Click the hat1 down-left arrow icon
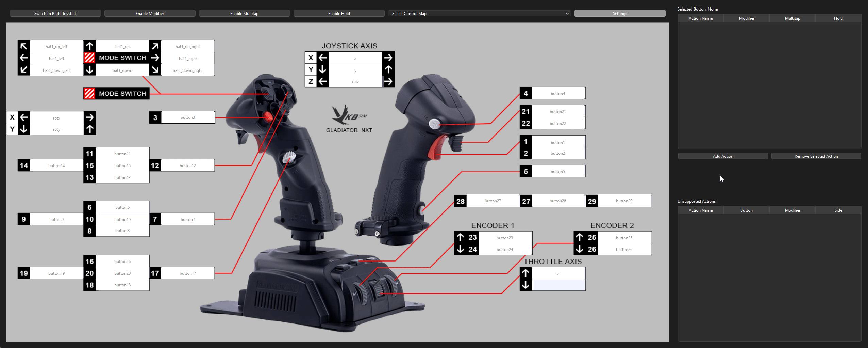This screenshot has height=348, width=868. [x=24, y=70]
